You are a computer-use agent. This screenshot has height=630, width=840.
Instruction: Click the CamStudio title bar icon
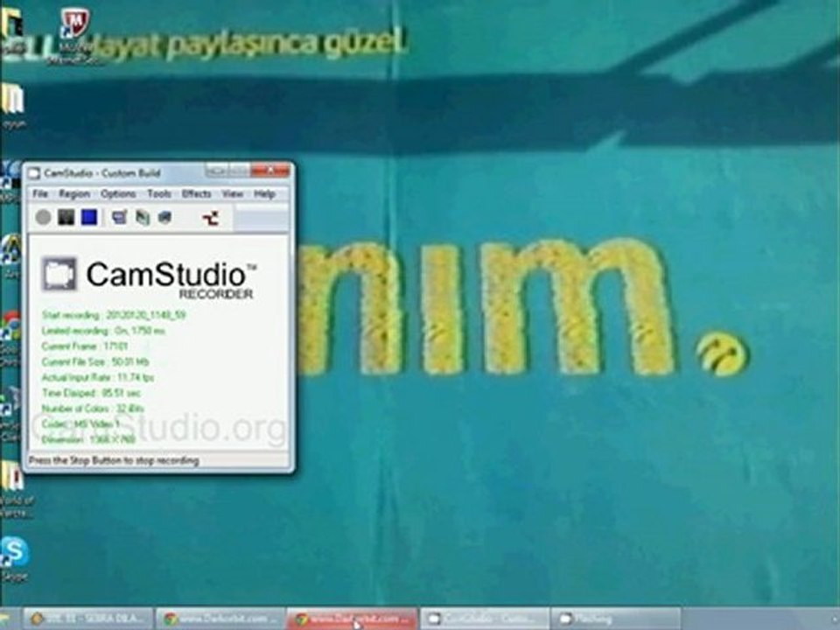[34, 172]
